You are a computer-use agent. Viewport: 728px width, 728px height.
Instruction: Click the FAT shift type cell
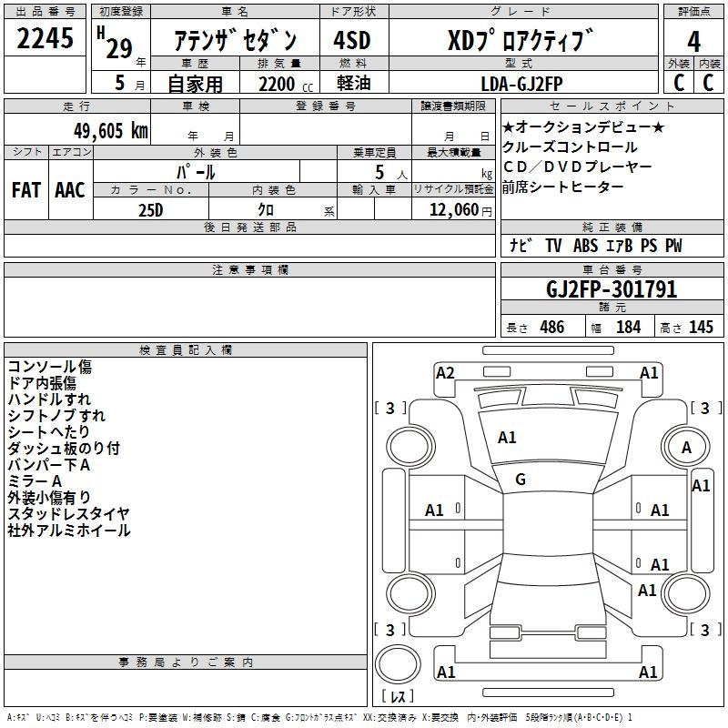pos(25,189)
